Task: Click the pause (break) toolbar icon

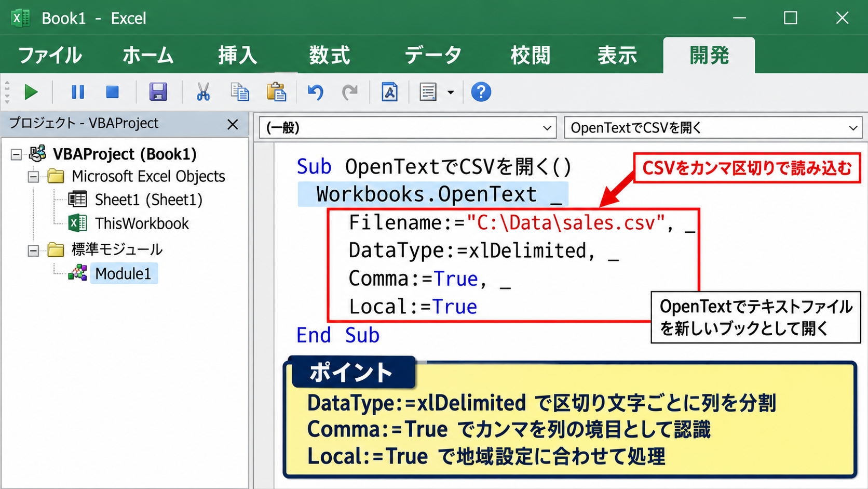Action: [78, 92]
